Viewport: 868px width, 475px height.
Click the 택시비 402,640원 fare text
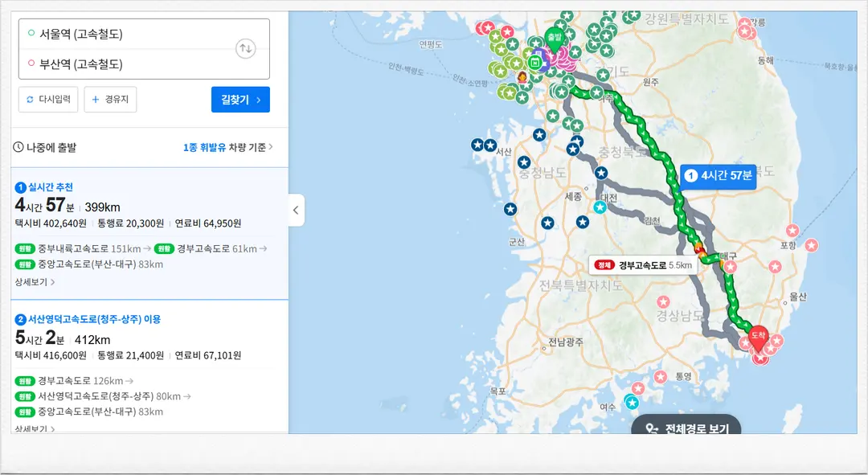coord(51,223)
